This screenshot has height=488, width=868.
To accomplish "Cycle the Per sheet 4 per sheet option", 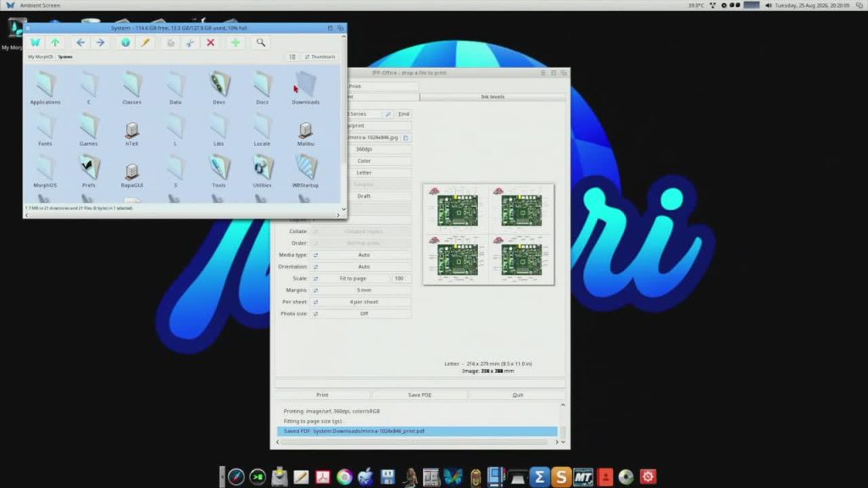I will tap(361, 302).
